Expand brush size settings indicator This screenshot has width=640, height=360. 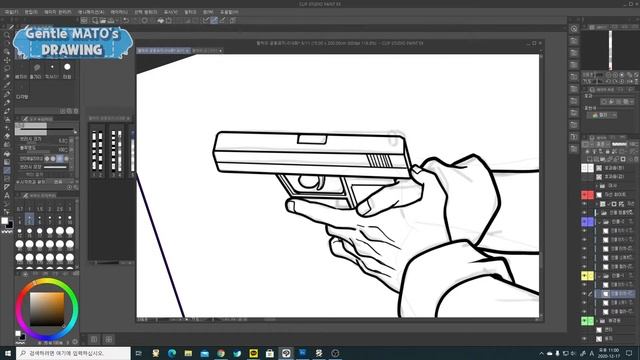pos(72,140)
